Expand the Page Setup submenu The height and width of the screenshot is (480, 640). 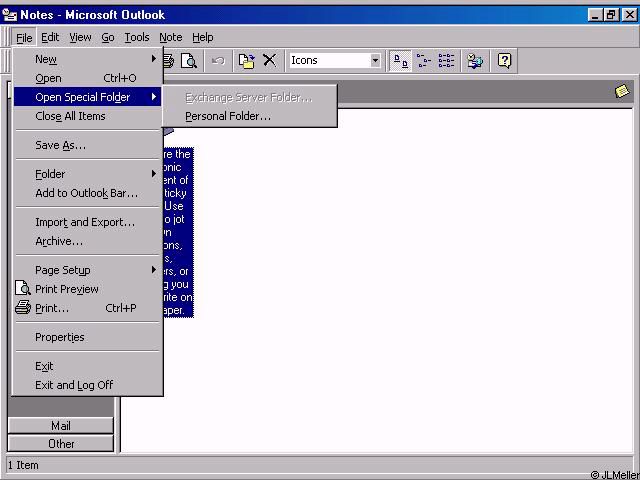[x=87, y=270]
